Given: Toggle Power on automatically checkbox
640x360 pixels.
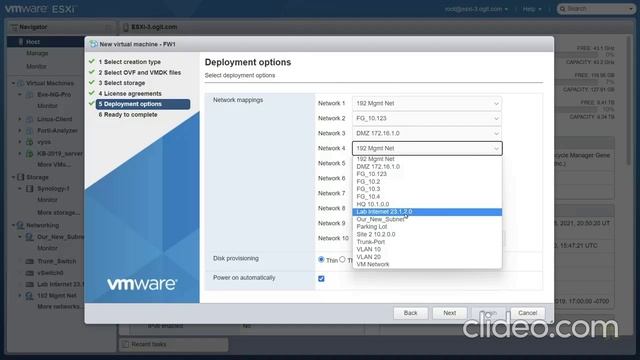Looking at the screenshot, I should pyautogui.click(x=321, y=278).
